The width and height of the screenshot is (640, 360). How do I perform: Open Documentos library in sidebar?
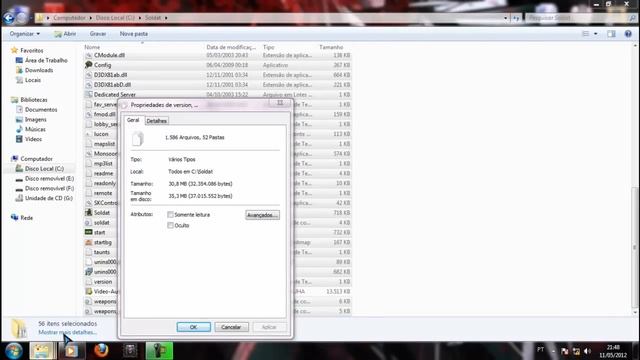pos(41,110)
